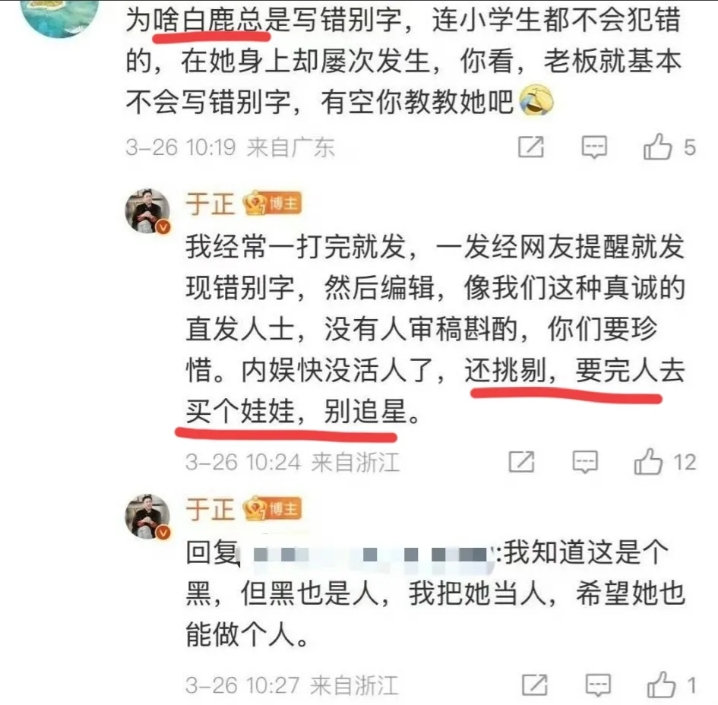Open reply icon on 10:24 comment

585,461
